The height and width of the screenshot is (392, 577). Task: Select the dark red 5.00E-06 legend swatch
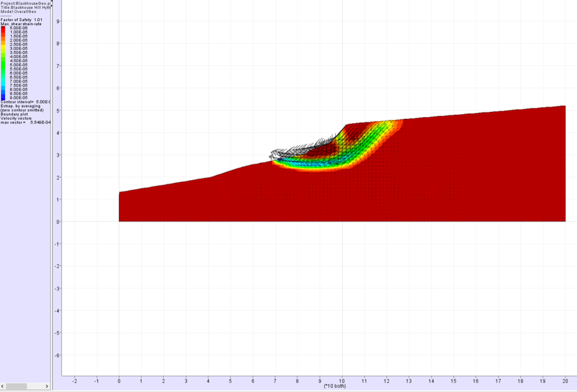4,28
